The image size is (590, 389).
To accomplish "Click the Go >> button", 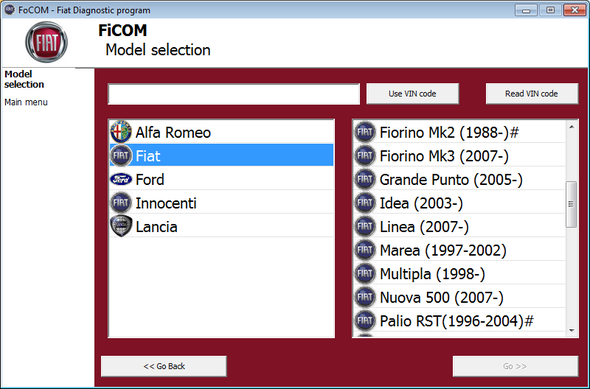I will [x=515, y=366].
